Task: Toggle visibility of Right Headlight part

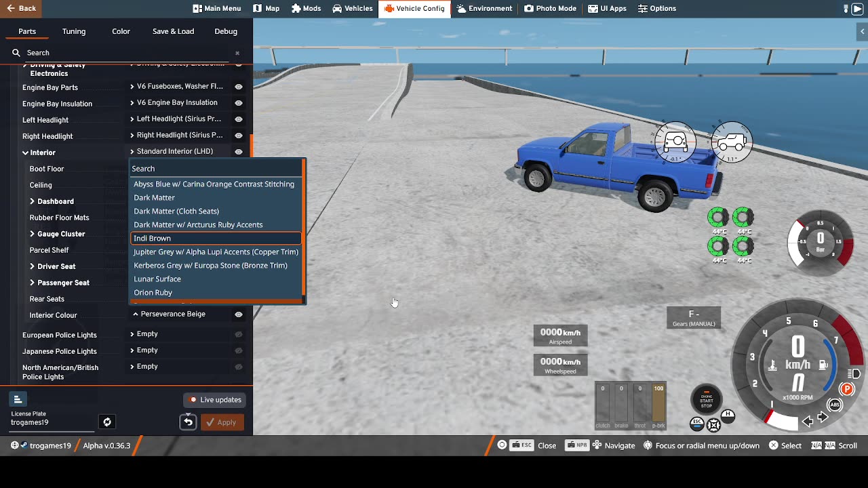Action: pos(239,136)
